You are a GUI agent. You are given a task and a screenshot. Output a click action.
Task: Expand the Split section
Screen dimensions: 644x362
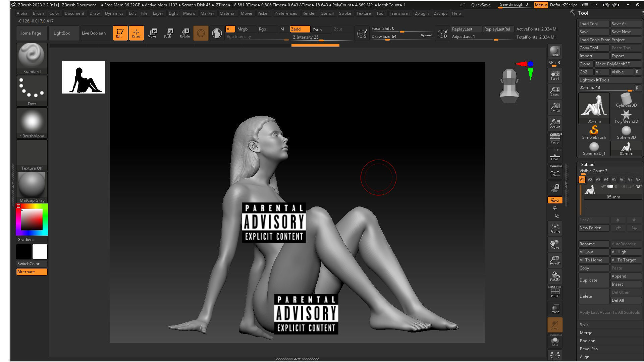tap(584, 324)
